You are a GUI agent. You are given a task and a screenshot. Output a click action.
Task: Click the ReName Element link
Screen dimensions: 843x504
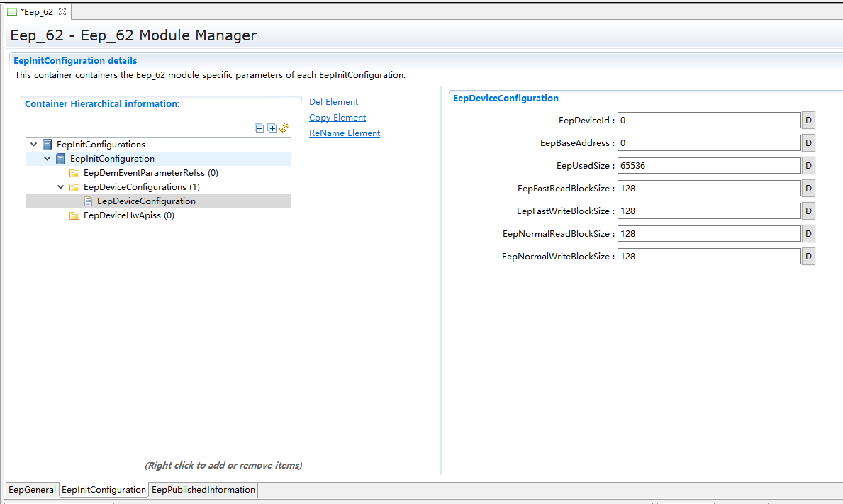pos(345,133)
